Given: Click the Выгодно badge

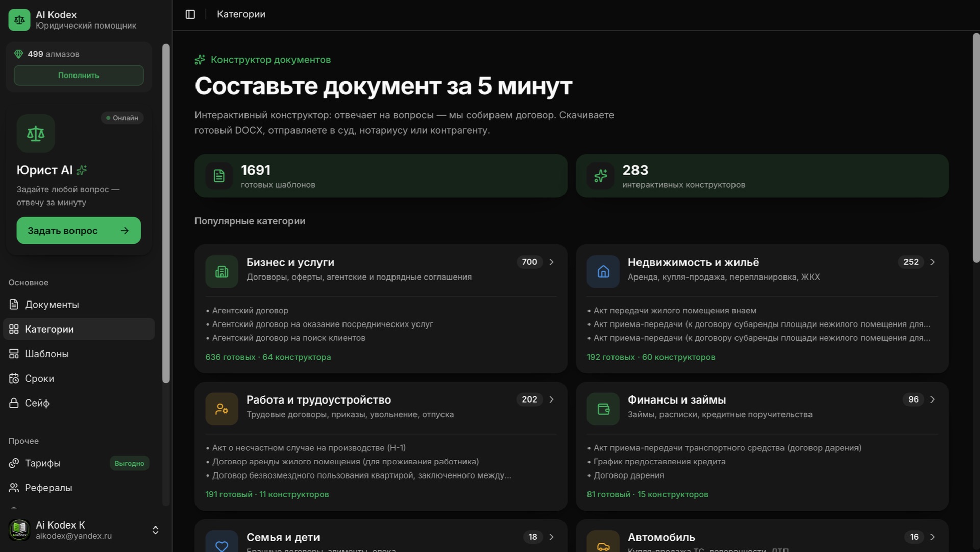Looking at the screenshot, I should pos(129,464).
